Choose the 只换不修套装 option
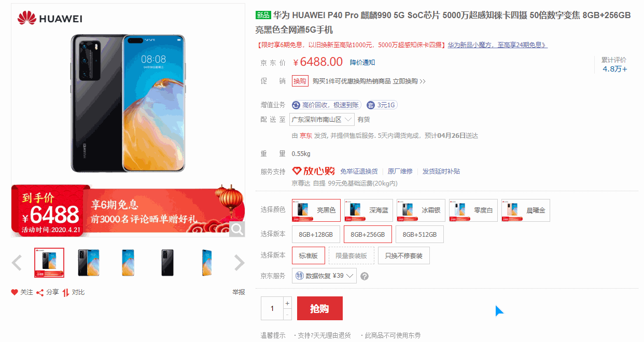644x342 pixels. [x=403, y=255]
